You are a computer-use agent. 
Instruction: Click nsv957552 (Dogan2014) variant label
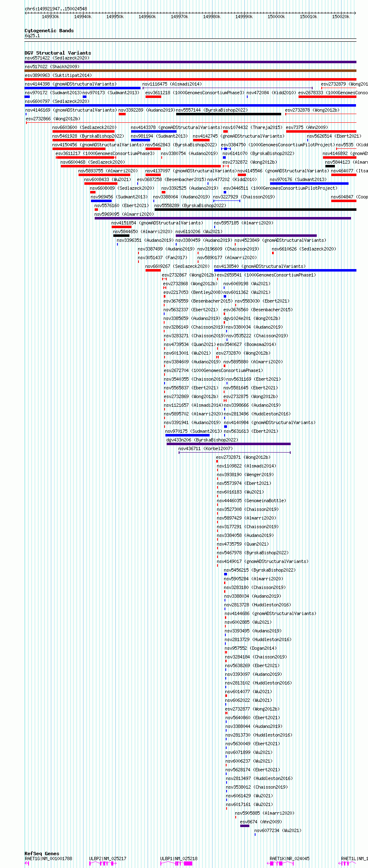(x=251, y=649)
